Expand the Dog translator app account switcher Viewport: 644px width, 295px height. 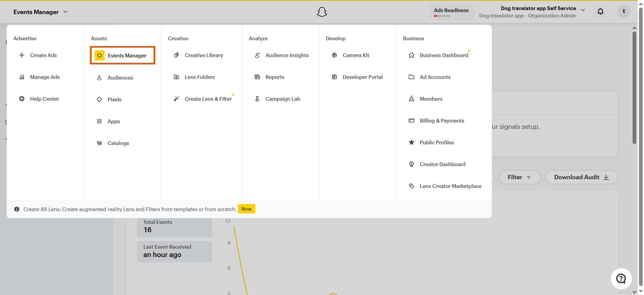point(583,10)
